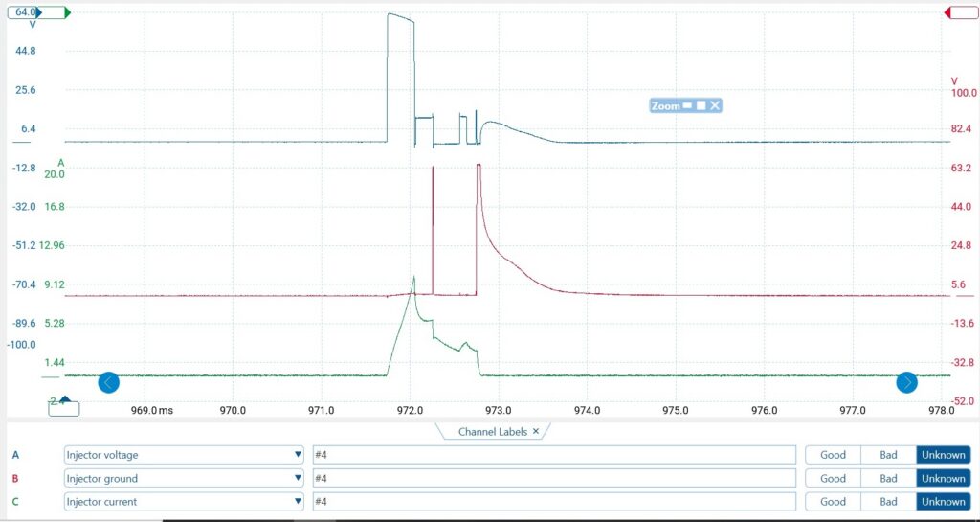Mark channel A Injector voltage as Bad
The width and height of the screenshot is (980, 522).
[x=888, y=455]
